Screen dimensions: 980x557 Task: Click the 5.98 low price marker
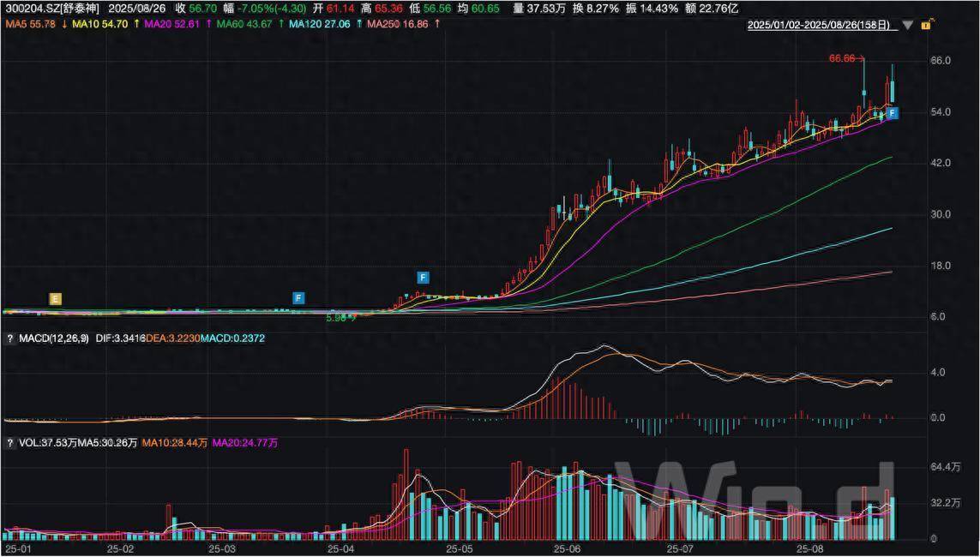338,318
